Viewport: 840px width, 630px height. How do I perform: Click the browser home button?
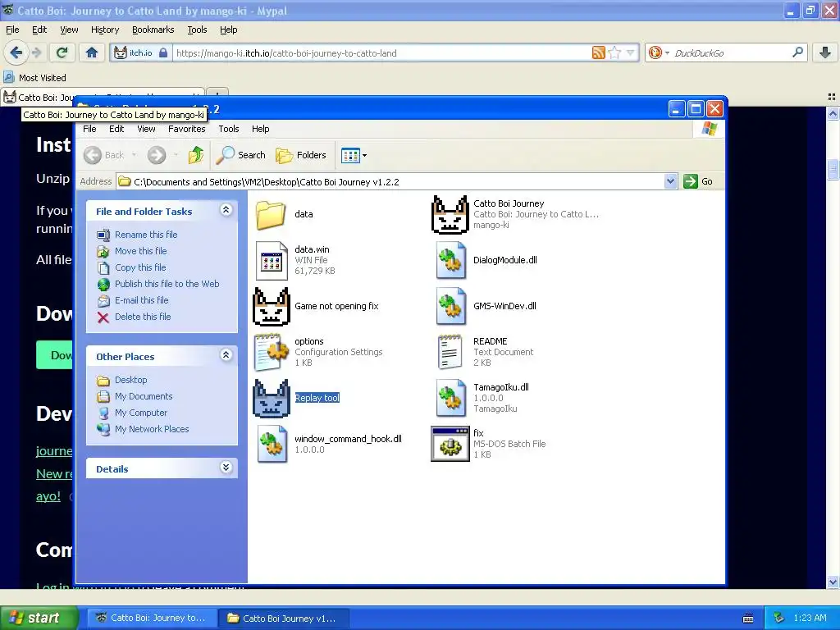click(92, 52)
